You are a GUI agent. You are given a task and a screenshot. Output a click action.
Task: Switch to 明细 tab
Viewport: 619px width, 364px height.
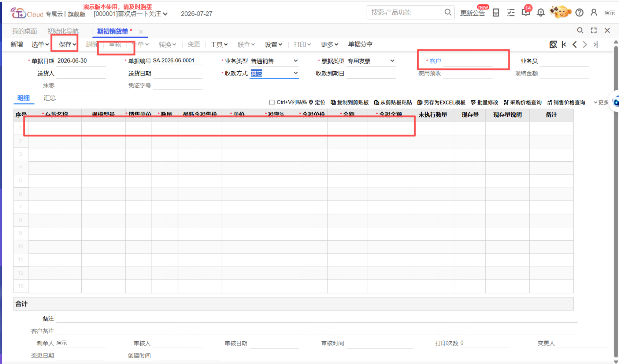[x=23, y=98]
